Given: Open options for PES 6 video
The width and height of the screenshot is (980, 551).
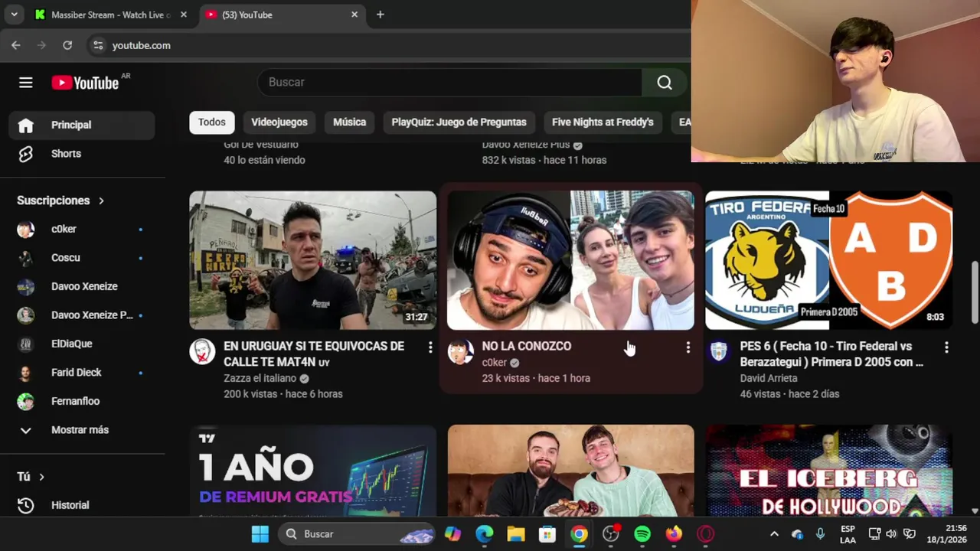Looking at the screenshot, I should click(946, 347).
